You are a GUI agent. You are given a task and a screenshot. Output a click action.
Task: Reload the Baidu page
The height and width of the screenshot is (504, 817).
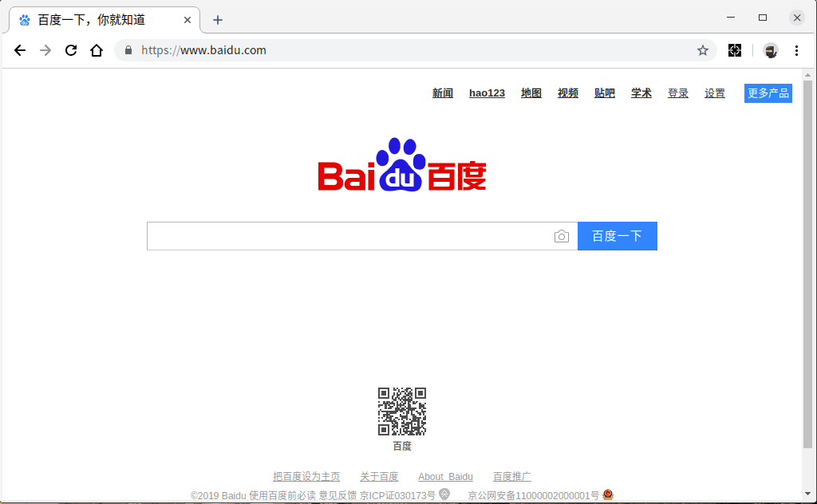[x=71, y=50]
